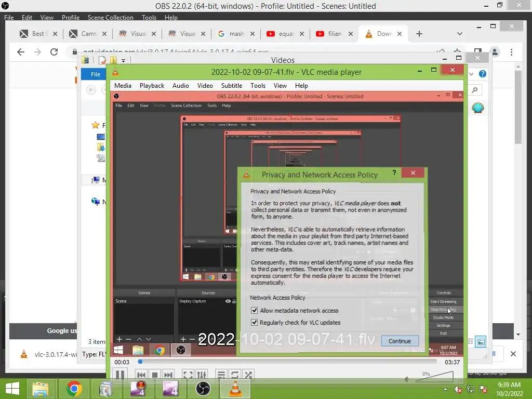Screen dimensions: 532x399
Task: Click the Chrome scrollbar down arrow
Action: click(x=518, y=335)
